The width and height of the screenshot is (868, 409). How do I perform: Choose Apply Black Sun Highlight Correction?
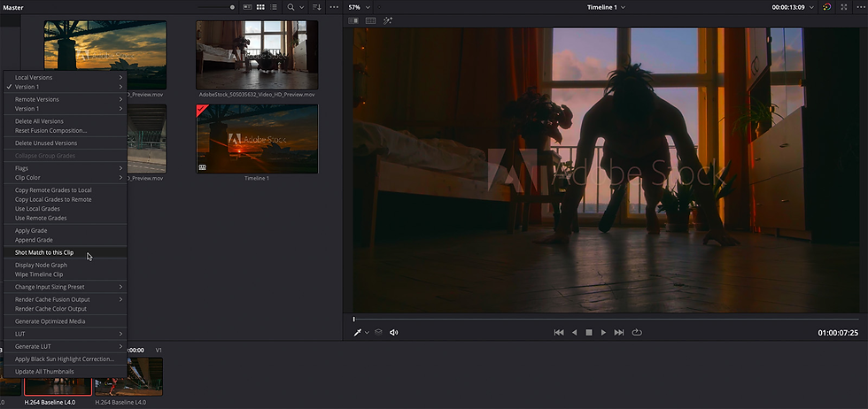66,359
